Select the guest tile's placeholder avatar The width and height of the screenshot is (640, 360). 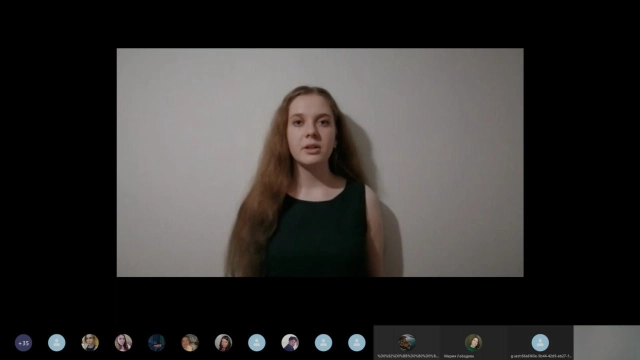[540, 342]
